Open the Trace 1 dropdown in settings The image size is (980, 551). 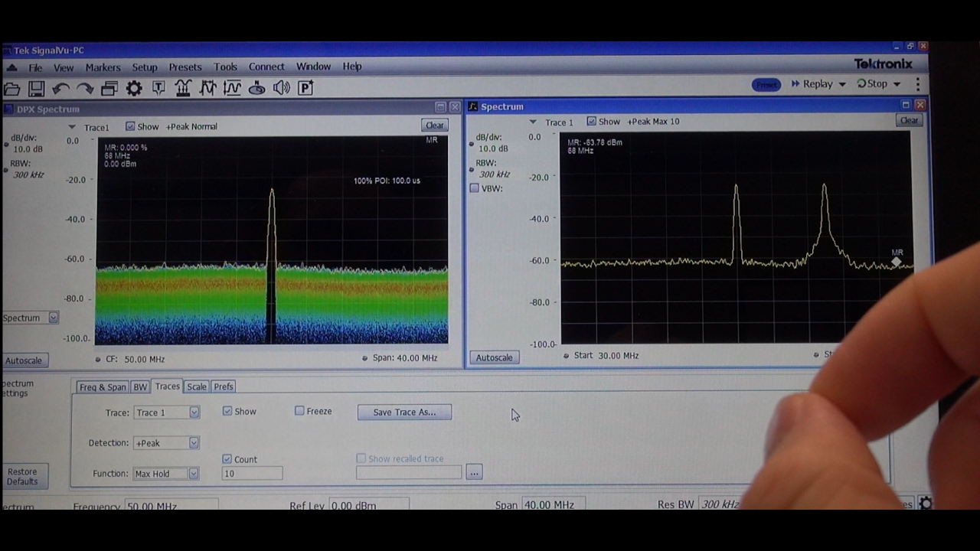pyautogui.click(x=194, y=412)
